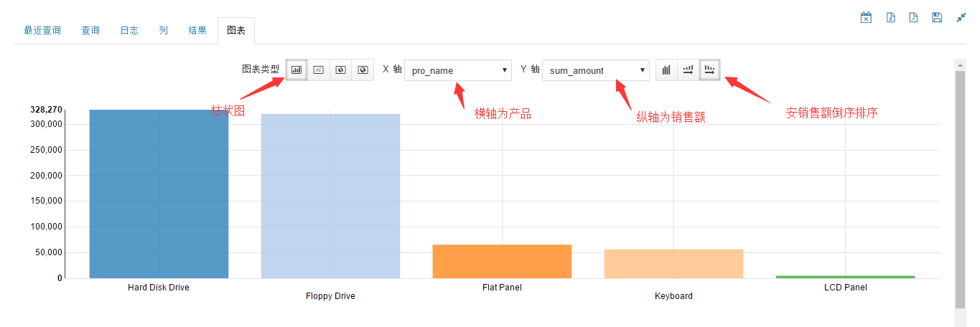The height and width of the screenshot is (327, 980).
Task: Switch to the 最近查询 tab
Action: pos(42,31)
